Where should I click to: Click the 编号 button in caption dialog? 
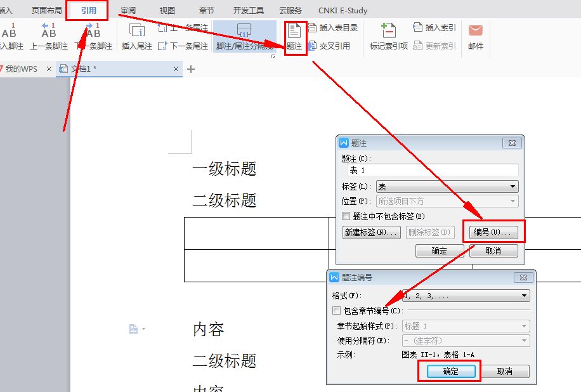(495, 232)
